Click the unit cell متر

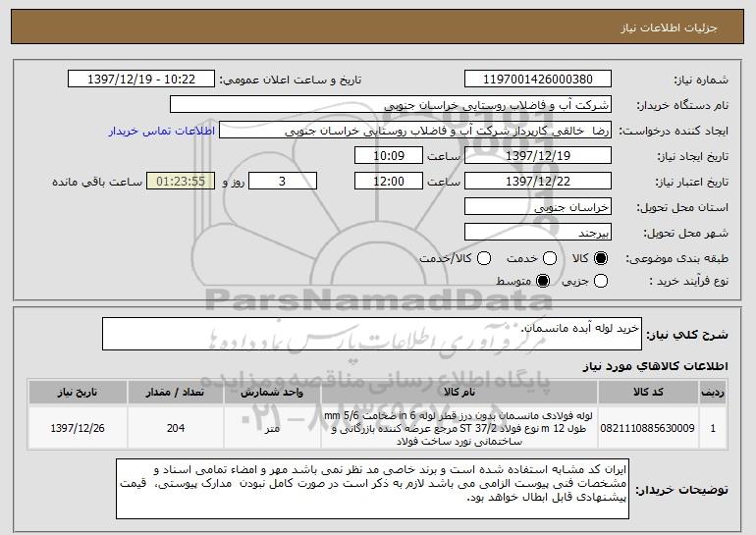(x=272, y=428)
